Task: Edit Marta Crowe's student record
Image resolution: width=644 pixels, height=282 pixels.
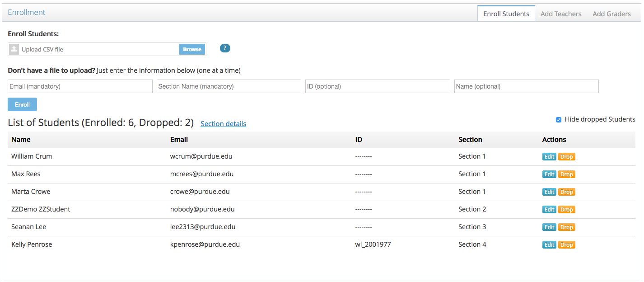Action: (549, 192)
